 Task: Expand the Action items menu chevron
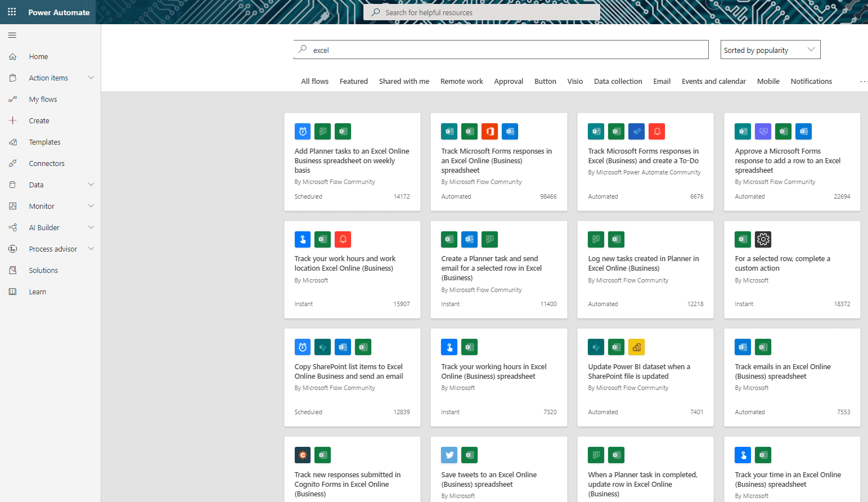click(x=91, y=78)
